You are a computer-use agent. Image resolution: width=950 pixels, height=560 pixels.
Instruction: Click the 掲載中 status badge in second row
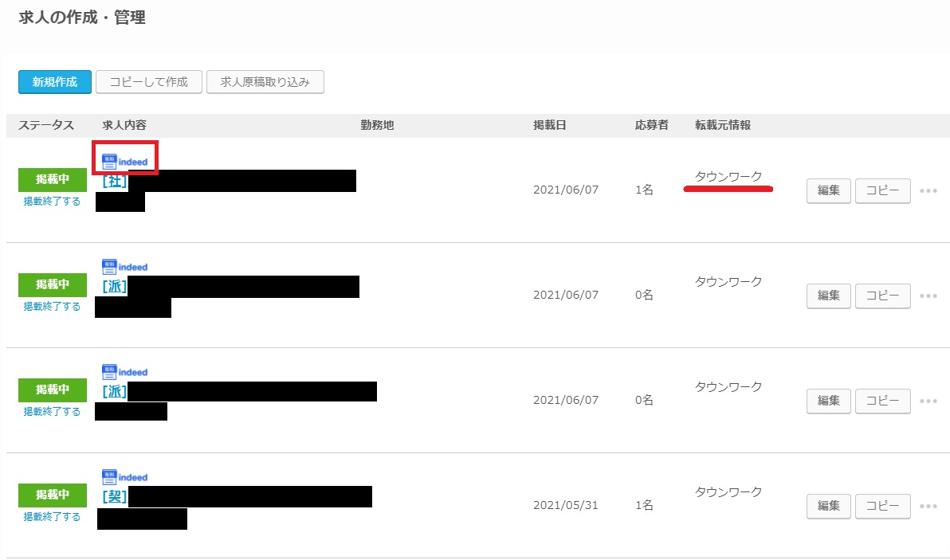pos(53,284)
